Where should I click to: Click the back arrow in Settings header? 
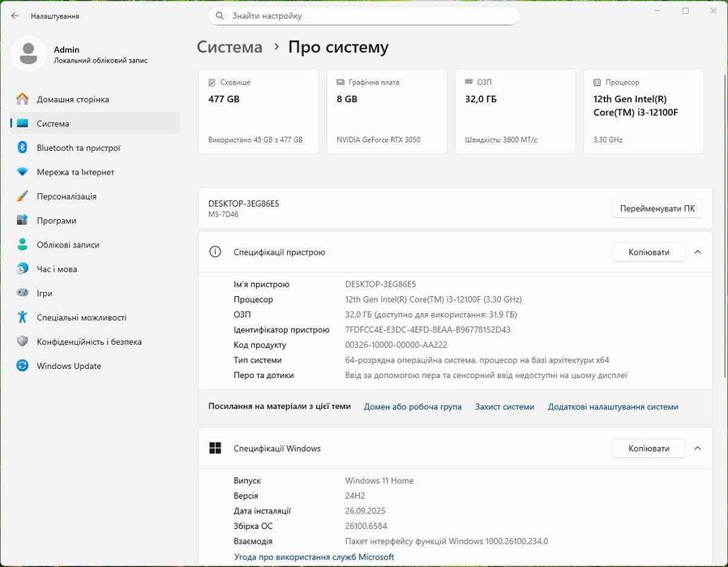point(15,15)
